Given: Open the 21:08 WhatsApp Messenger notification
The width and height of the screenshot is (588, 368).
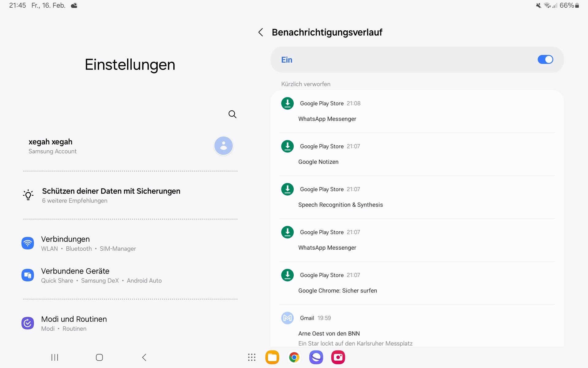Looking at the screenshot, I should click(x=417, y=111).
